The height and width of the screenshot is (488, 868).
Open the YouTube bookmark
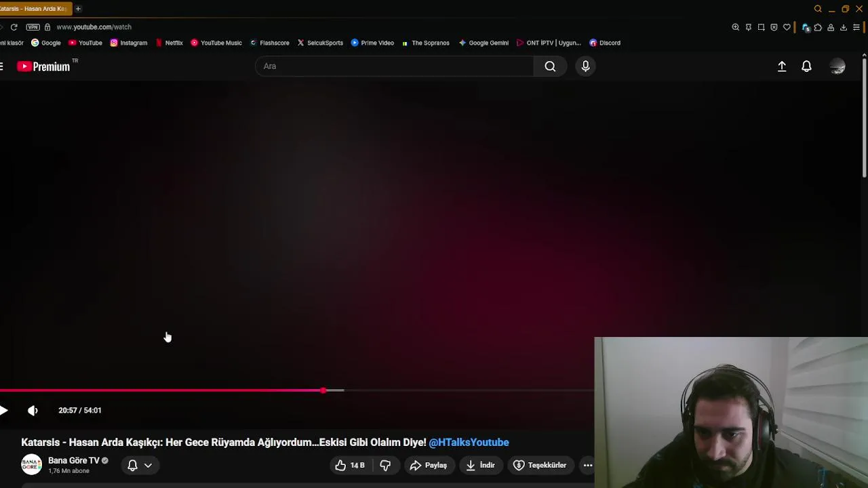(x=85, y=43)
